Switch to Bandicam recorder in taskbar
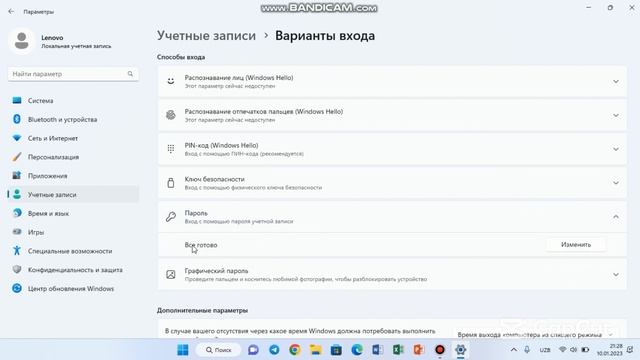640x360 pixels. [440, 350]
